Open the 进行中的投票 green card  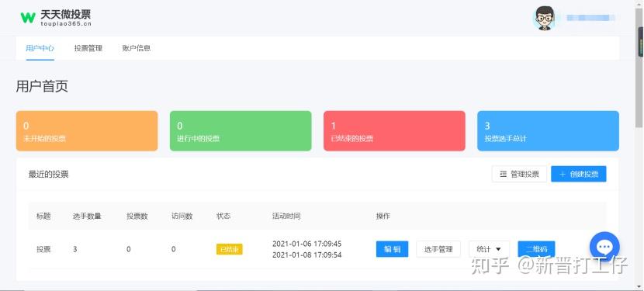(x=241, y=130)
